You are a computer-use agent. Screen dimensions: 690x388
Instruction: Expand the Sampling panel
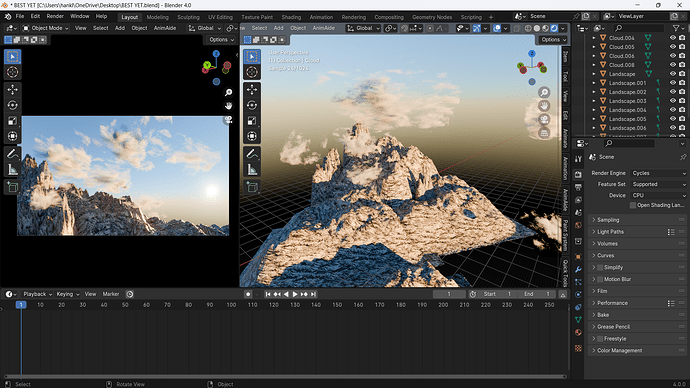(637, 220)
